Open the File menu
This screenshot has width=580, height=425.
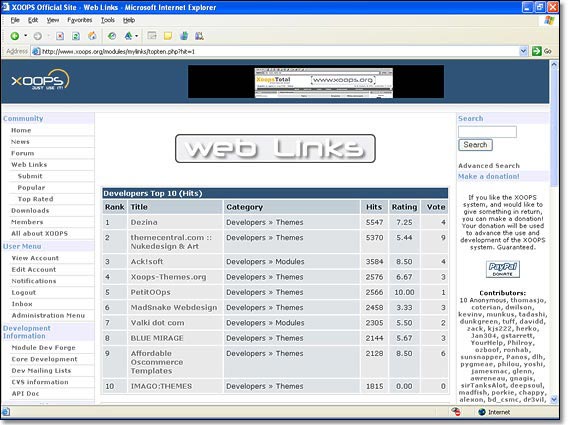point(15,20)
